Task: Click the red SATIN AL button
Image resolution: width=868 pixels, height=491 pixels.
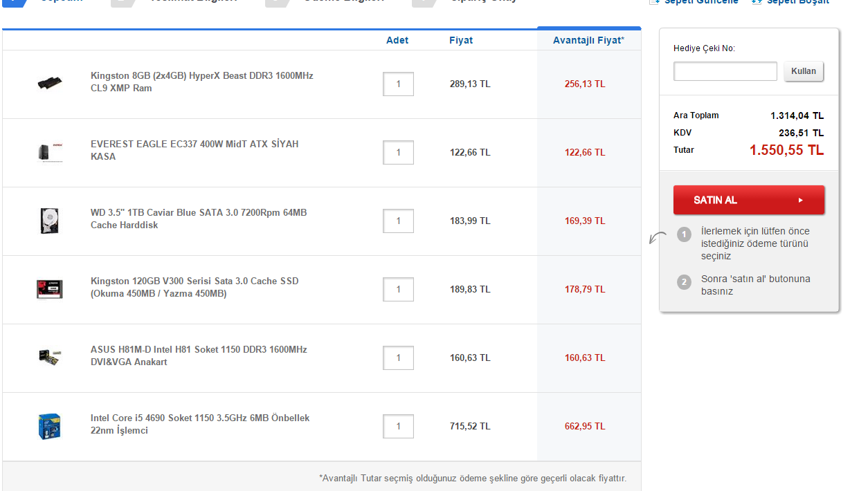Action: point(748,200)
